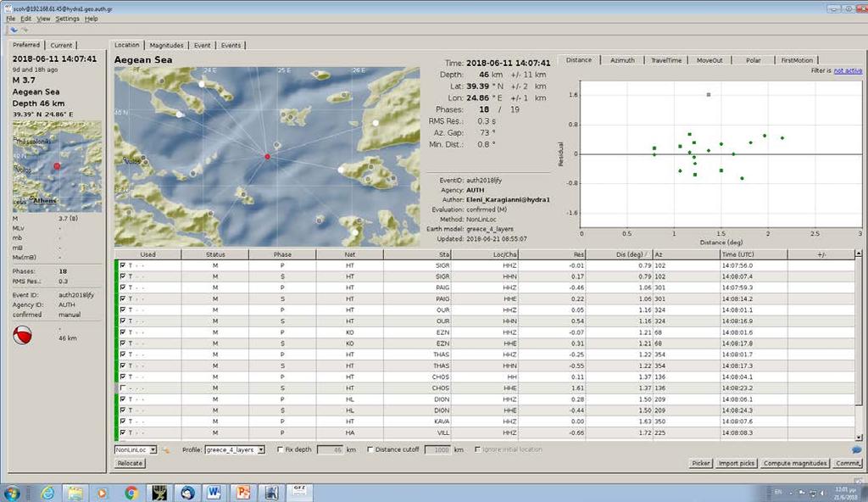Open Thunderbird from the taskbar
Image resolution: width=868 pixels, height=502 pixels.
tap(187, 492)
